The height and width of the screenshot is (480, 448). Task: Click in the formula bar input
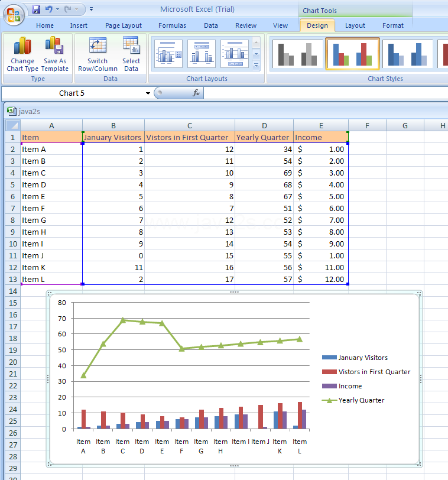326,93
